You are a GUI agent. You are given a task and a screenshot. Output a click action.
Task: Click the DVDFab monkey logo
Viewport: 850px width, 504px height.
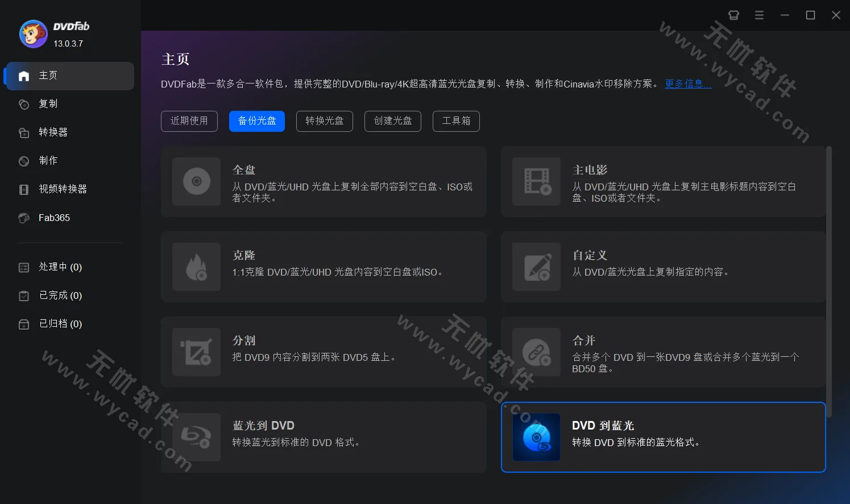[x=33, y=34]
